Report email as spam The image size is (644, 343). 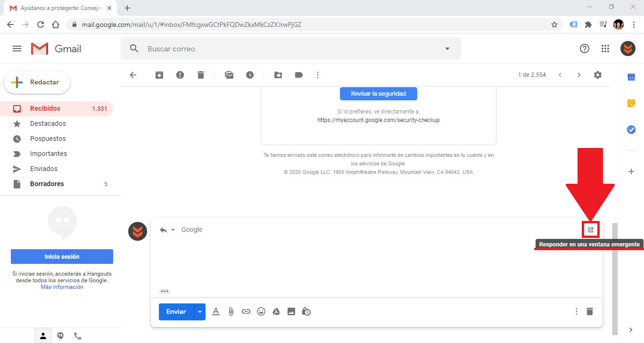click(x=180, y=75)
